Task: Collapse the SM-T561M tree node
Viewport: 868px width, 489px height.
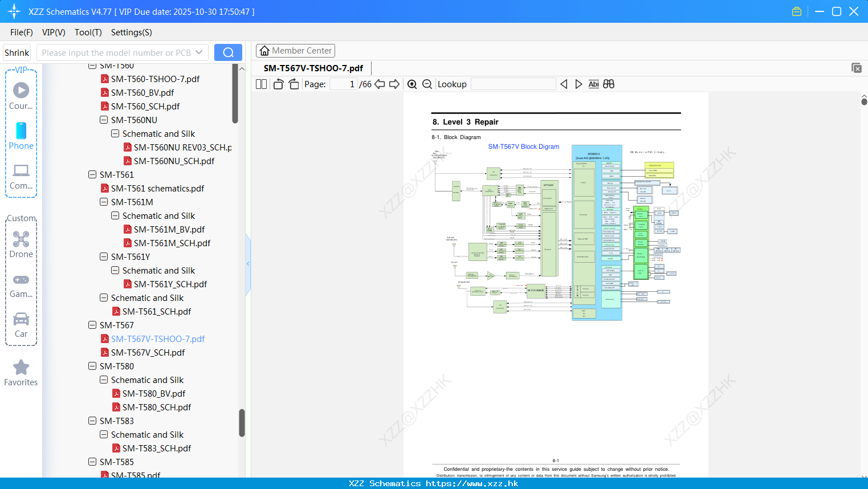Action: 104,202
